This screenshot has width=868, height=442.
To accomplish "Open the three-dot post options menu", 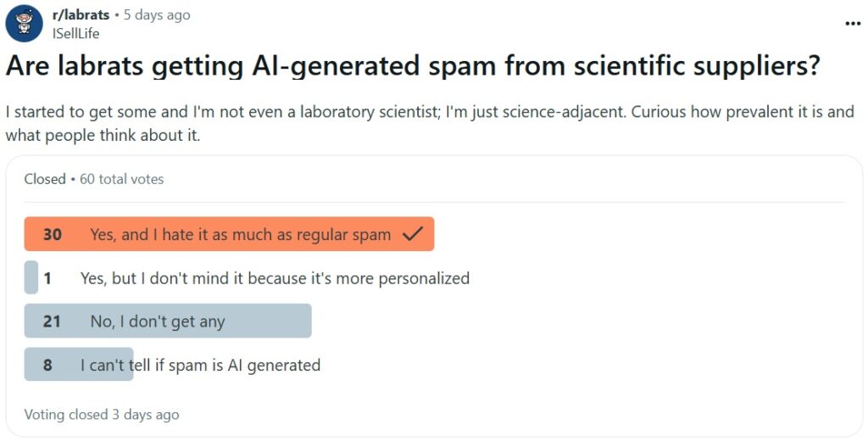I will 853,23.
